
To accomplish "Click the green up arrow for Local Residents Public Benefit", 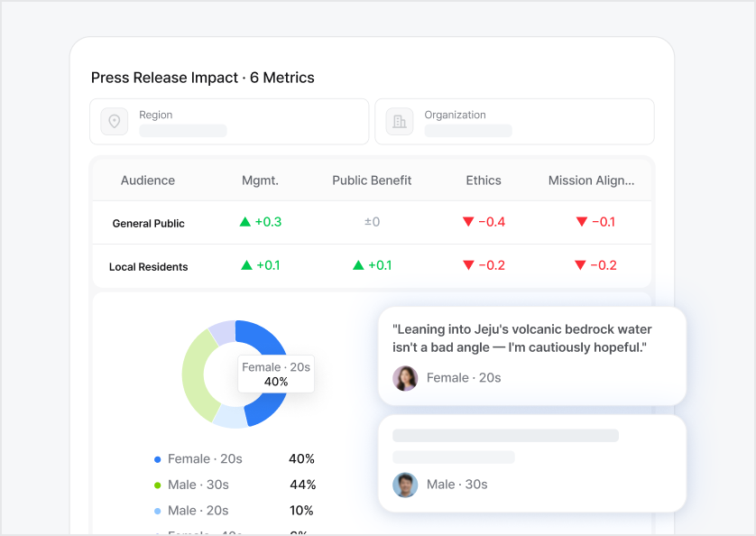I will [358, 265].
